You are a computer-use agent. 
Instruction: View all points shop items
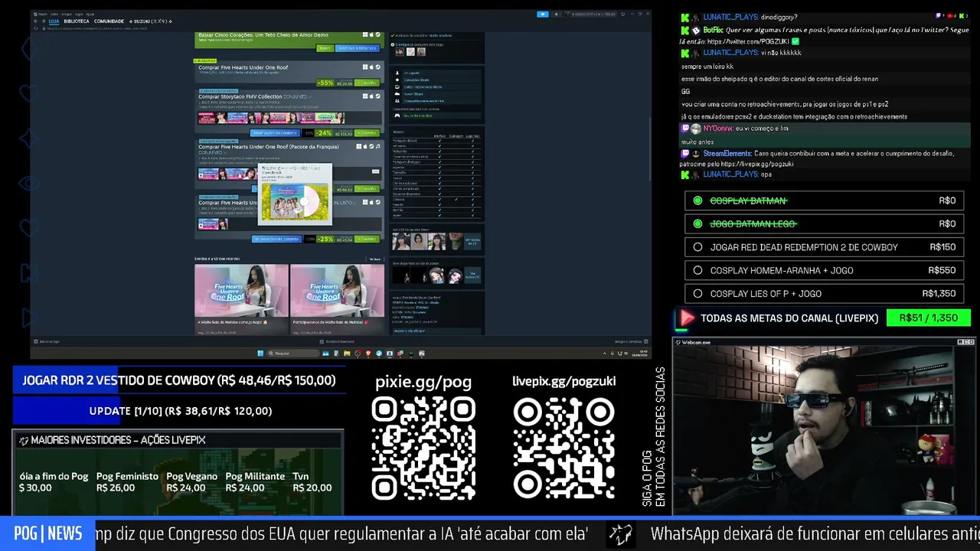point(472,275)
